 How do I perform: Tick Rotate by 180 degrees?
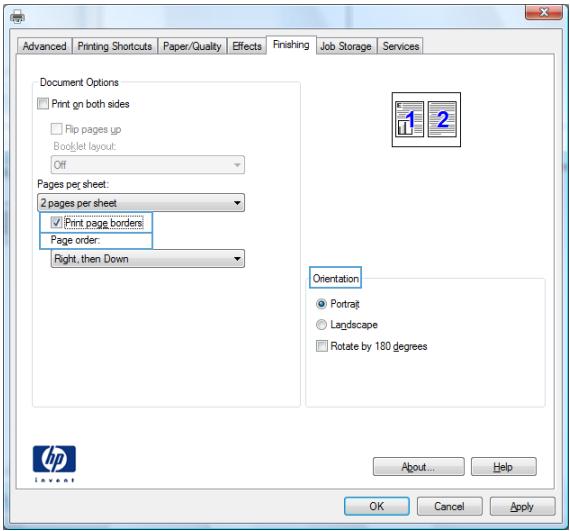click(321, 346)
